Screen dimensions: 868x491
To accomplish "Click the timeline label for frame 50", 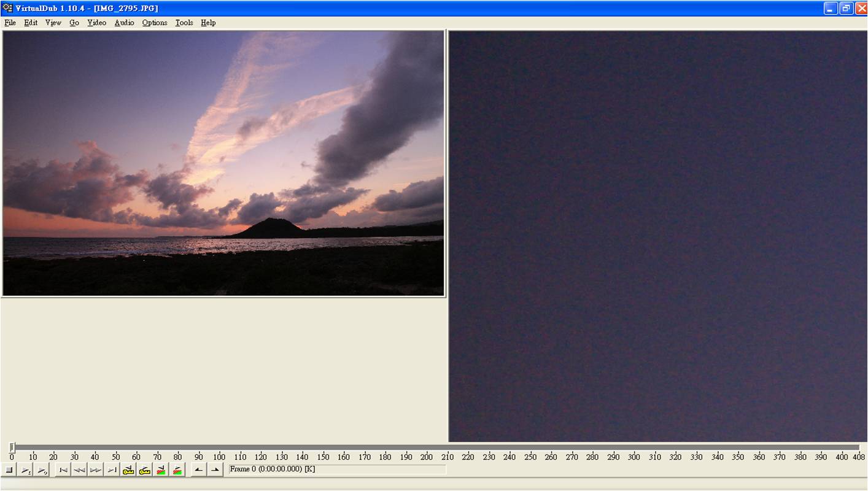I will coord(115,457).
